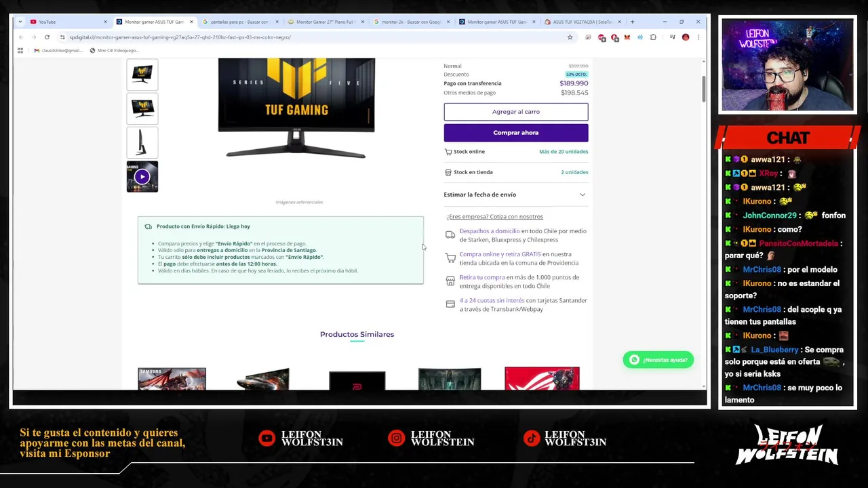Open the Samsung similar product card

click(172, 379)
